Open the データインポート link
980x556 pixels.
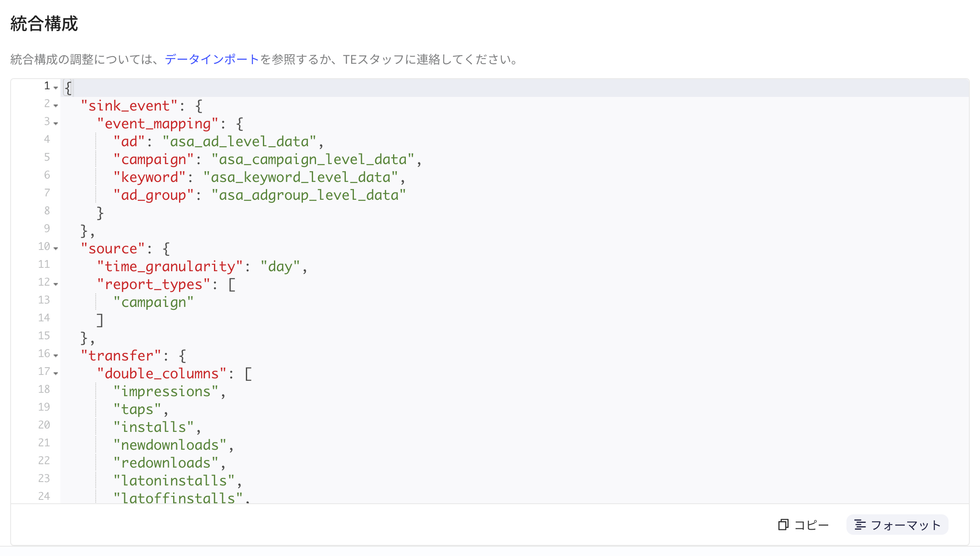click(x=212, y=59)
